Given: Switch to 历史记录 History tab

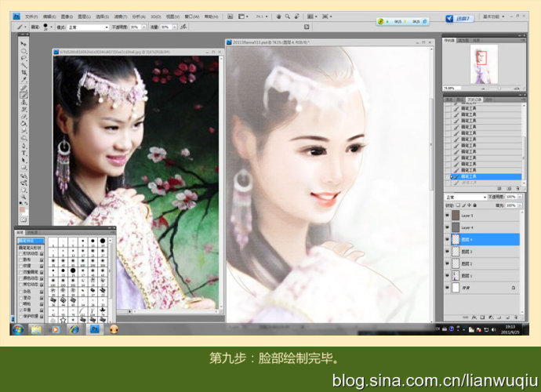Looking at the screenshot, I should click(474, 100).
